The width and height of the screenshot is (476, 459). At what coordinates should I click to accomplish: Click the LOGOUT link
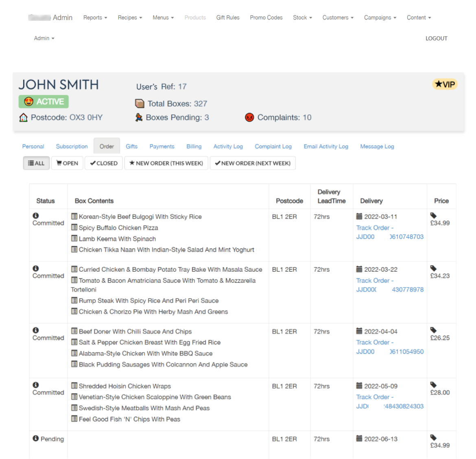[436, 38]
